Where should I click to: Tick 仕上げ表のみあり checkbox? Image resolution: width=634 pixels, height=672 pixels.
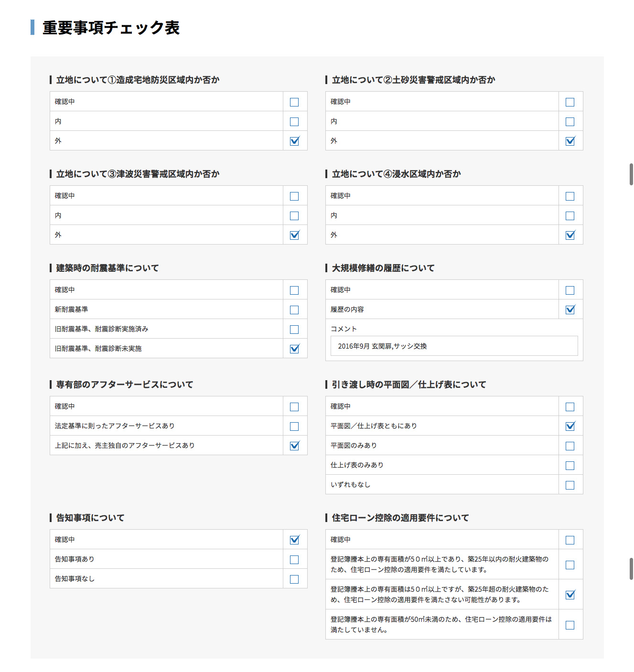coord(570,466)
